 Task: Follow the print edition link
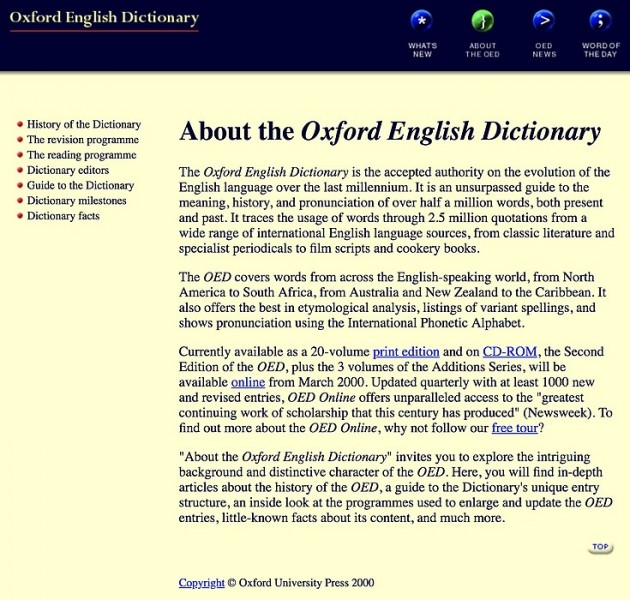click(406, 352)
